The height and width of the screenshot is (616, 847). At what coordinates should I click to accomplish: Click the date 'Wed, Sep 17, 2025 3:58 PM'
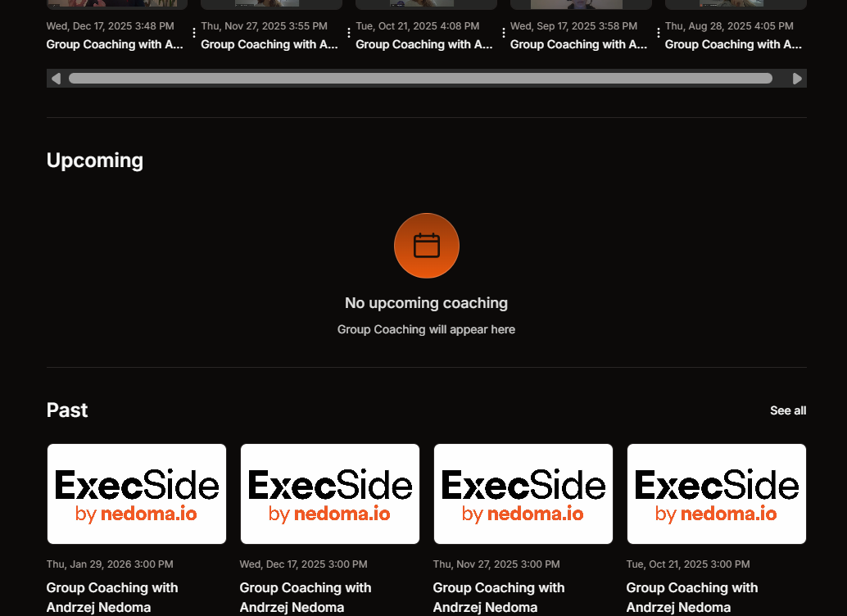point(573,26)
